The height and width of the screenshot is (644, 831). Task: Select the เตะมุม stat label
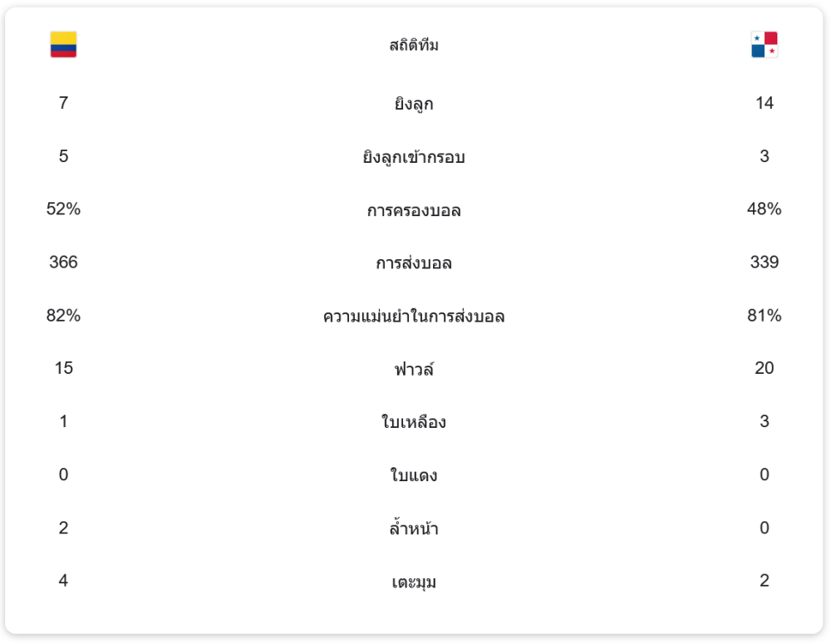pyautogui.click(x=414, y=582)
